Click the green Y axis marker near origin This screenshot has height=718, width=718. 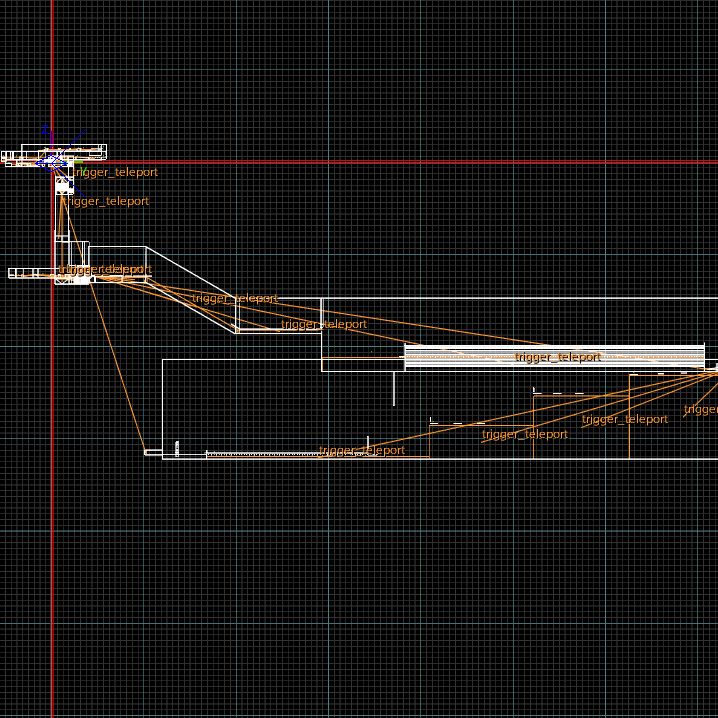(77, 163)
